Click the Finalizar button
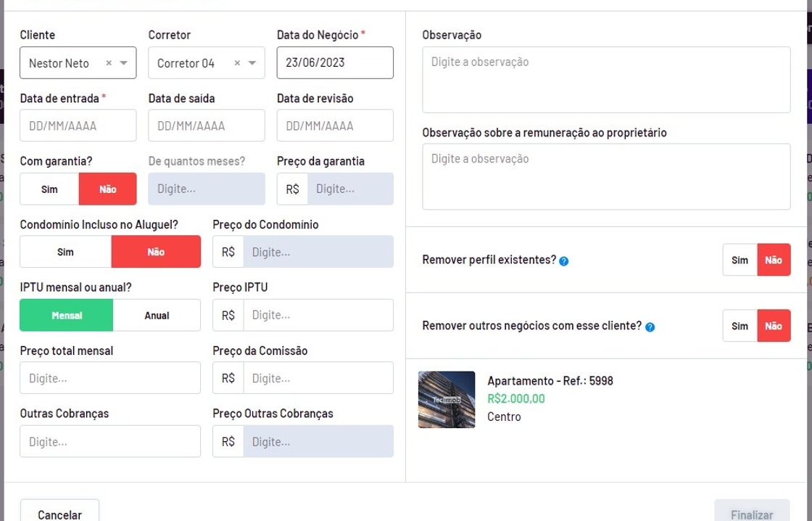 [751, 514]
